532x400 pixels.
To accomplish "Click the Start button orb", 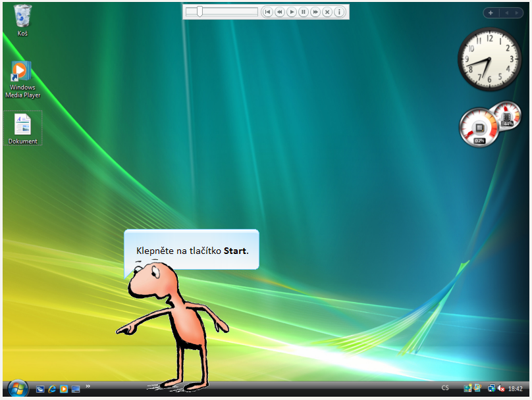I will 18,388.
